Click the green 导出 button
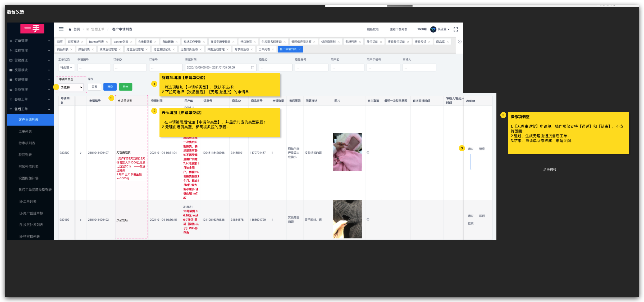The height and width of the screenshot is (302, 644). pos(126,87)
